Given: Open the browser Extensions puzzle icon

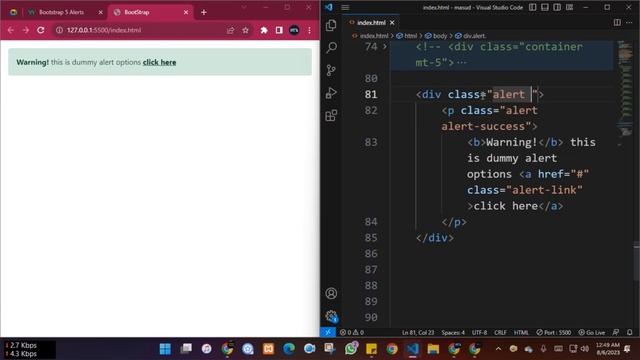Looking at the screenshot, I should [x=264, y=30].
